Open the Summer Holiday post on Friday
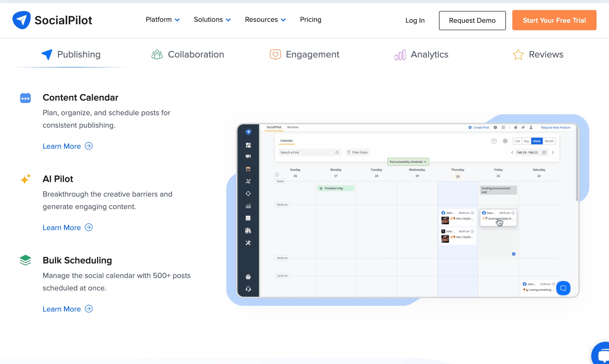The image size is (609, 364). (498, 217)
